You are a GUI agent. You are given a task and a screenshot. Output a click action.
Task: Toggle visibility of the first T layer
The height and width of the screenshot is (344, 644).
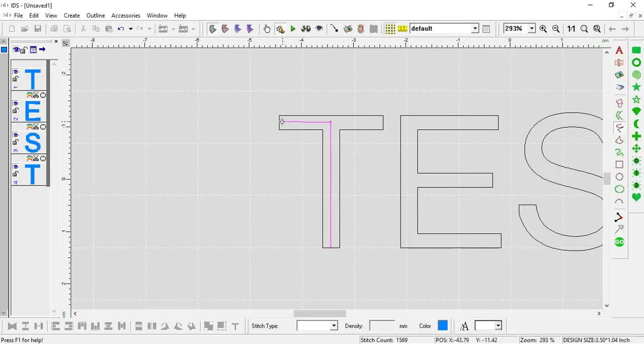(15, 70)
